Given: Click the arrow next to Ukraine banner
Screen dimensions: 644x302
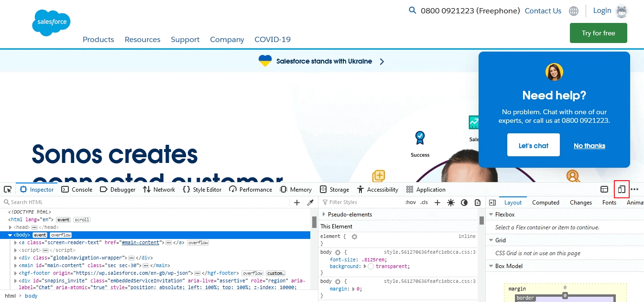Looking at the screenshot, I should coord(382,62).
